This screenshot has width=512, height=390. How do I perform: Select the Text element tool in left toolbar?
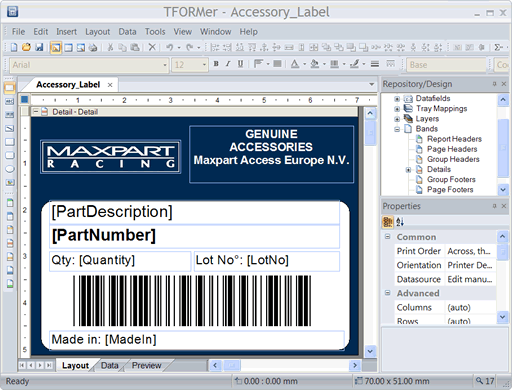click(x=10, y=101)
